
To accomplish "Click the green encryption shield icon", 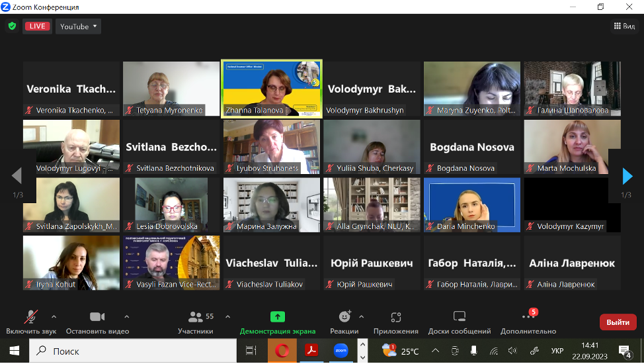I will pos(12,26).
